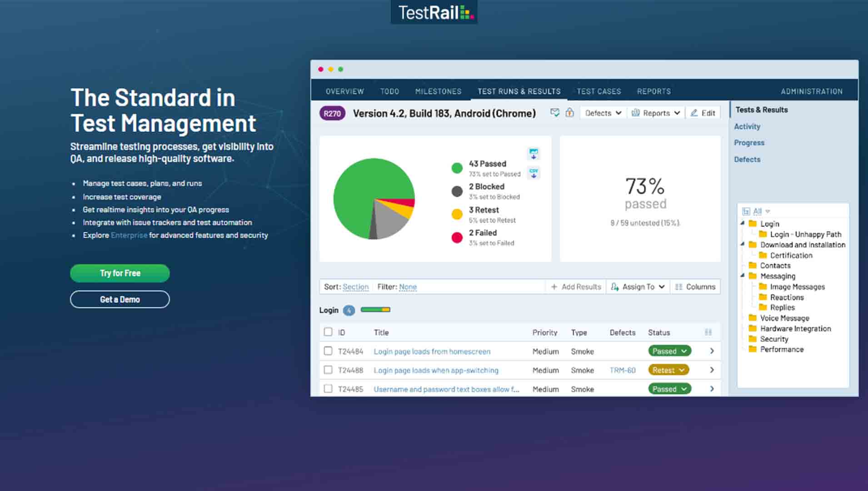Open the Defects dropdown
This screenshot has height=491, width=868.
click(603, 113)
